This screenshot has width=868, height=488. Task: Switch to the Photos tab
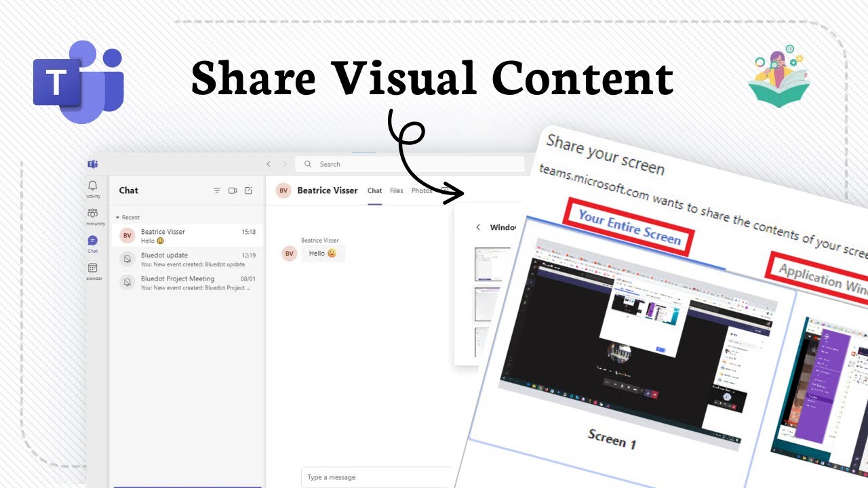click(422, 190)
